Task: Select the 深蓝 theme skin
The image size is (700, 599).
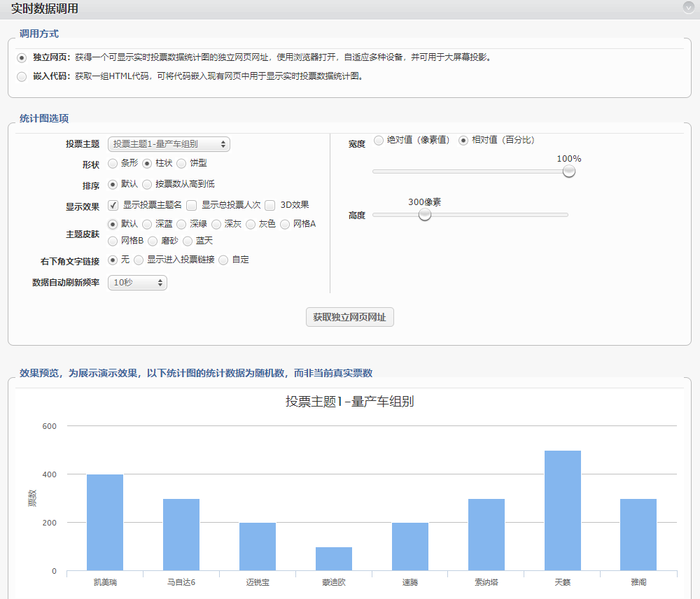Action: [x=147, y=225]
